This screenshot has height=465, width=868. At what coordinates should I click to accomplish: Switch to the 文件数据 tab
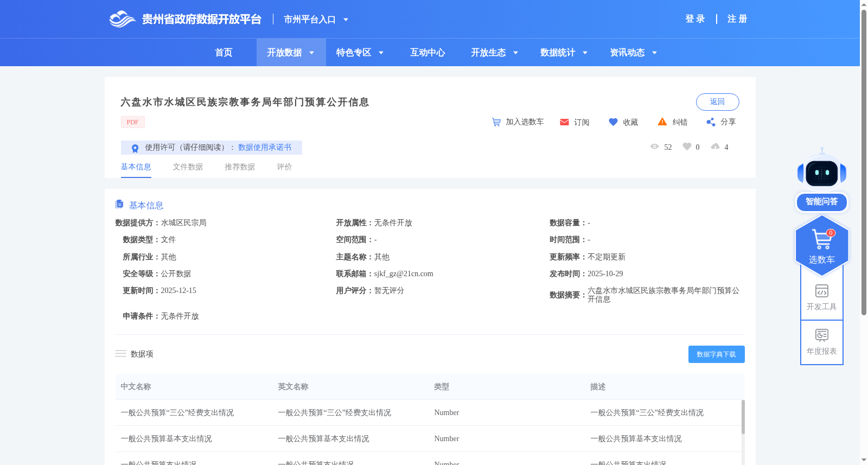188,167
